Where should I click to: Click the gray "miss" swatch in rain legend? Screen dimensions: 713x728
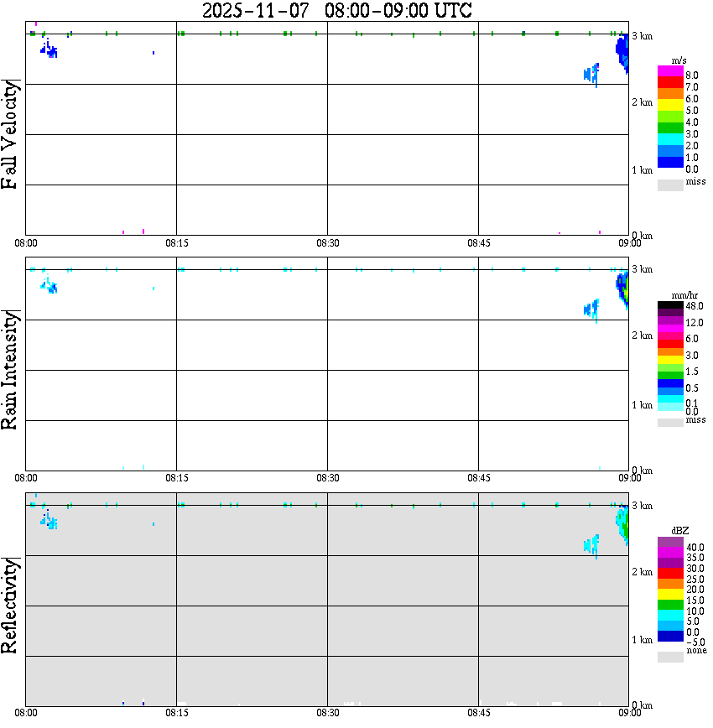[670, 423]
